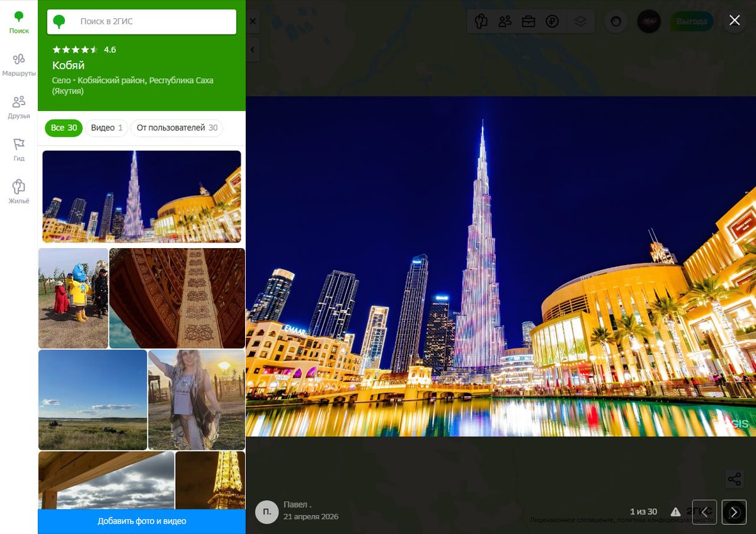Click the date 21 апреля 2026
This screenshot has height=534, width=756.
(311, 516)
